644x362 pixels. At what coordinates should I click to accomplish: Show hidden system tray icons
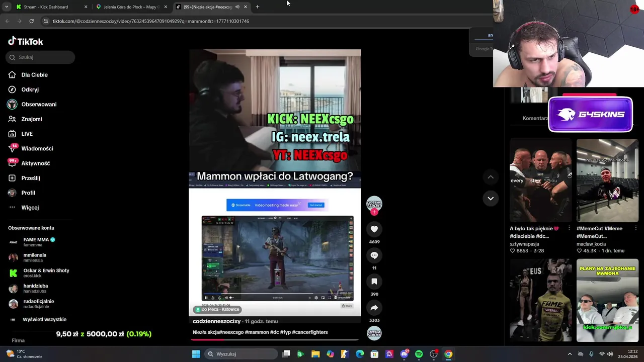tap(570, 354)
